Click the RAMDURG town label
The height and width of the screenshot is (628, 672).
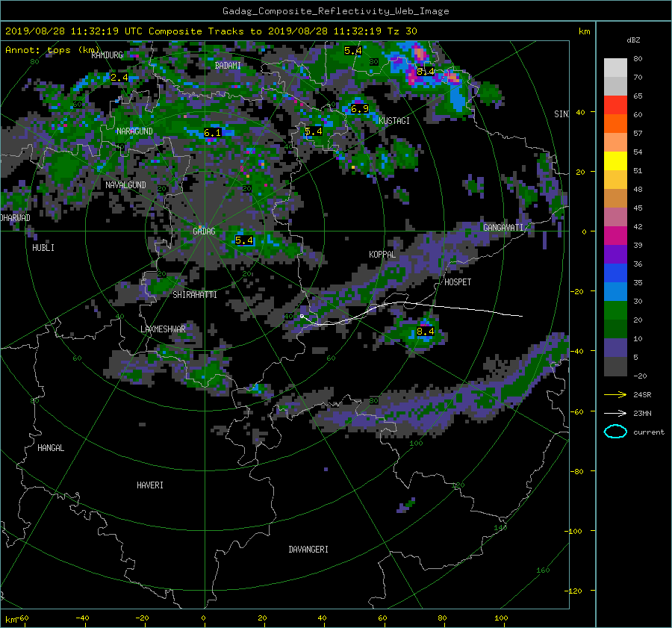pos(107,55)
